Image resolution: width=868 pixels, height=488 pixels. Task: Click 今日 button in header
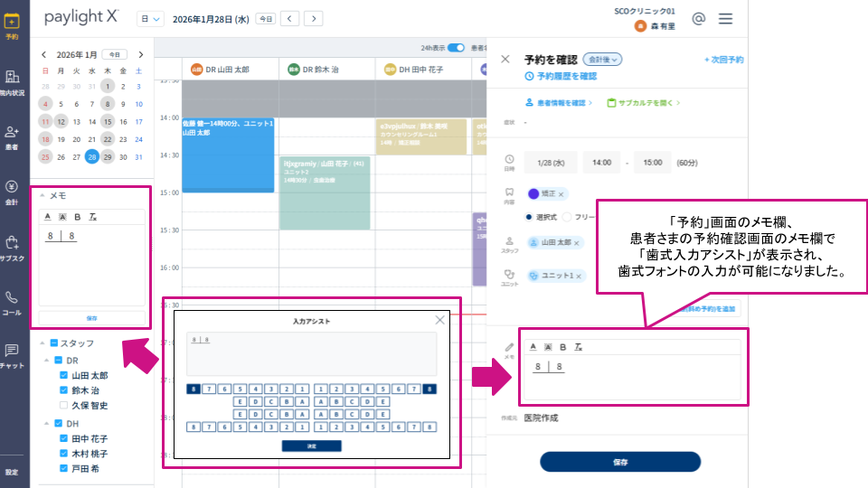[x=266, y=19]
